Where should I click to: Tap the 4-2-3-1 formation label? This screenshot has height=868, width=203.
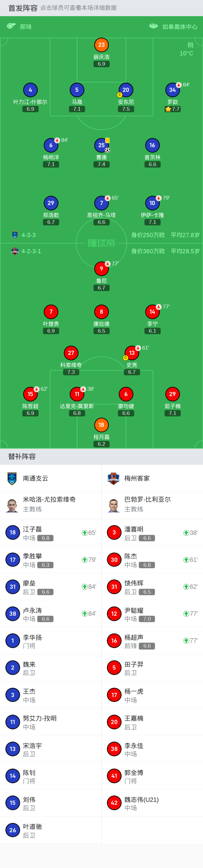tap(31, 251)
